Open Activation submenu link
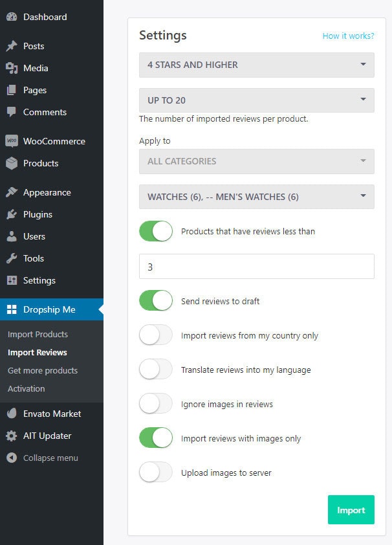The height and width of the screenshot is (545, 392). (26, 388)
